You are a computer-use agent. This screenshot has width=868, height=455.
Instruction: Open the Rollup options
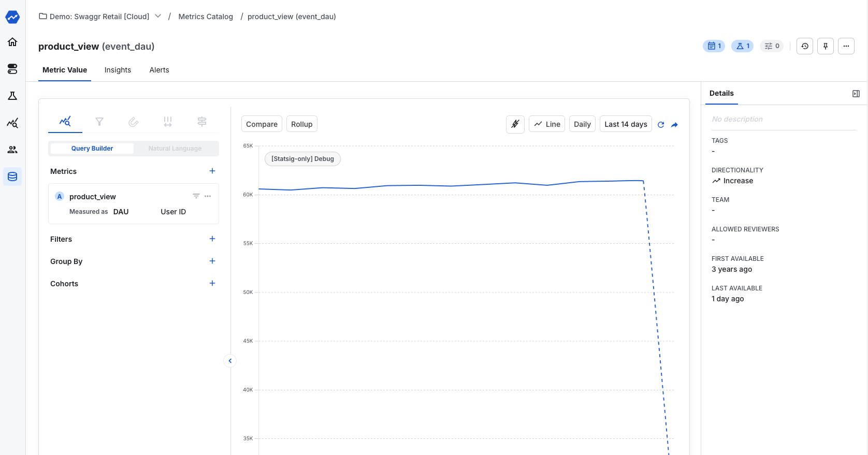pos(302,124)
